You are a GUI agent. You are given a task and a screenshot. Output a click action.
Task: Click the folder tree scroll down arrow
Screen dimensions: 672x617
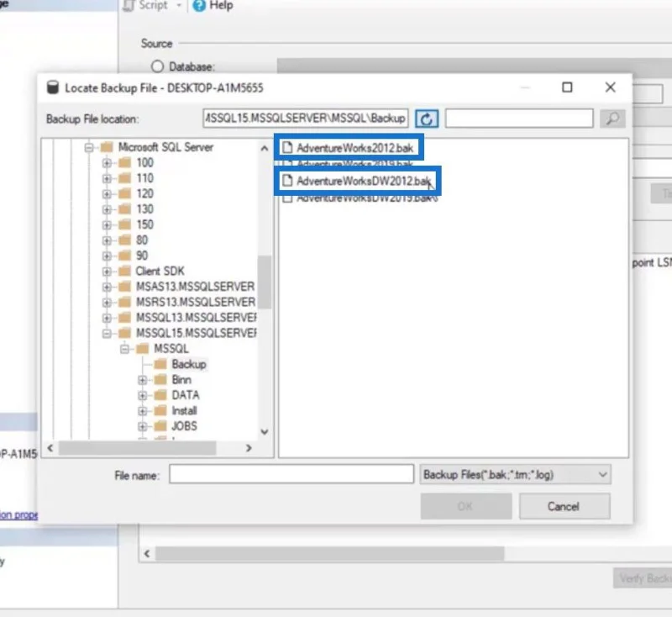(265, 432)
